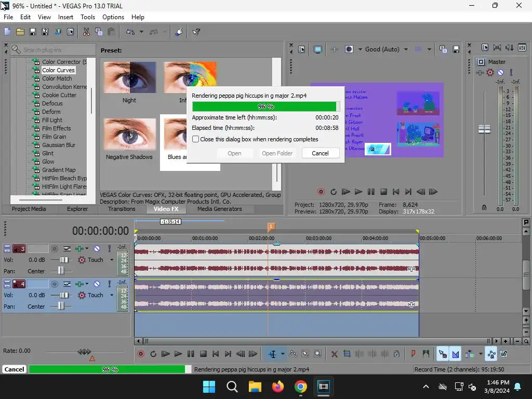This screenshot has width=532, height=399.
Task: Open Windows Search from the taskbar
Action: click(x=232, y=387)
